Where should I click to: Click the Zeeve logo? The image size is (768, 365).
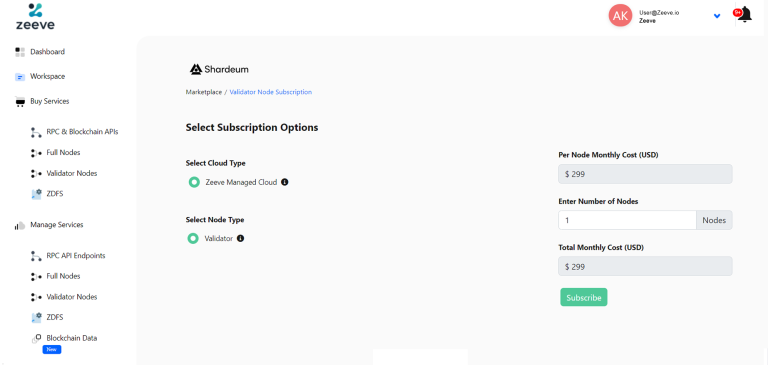(35, 16)
